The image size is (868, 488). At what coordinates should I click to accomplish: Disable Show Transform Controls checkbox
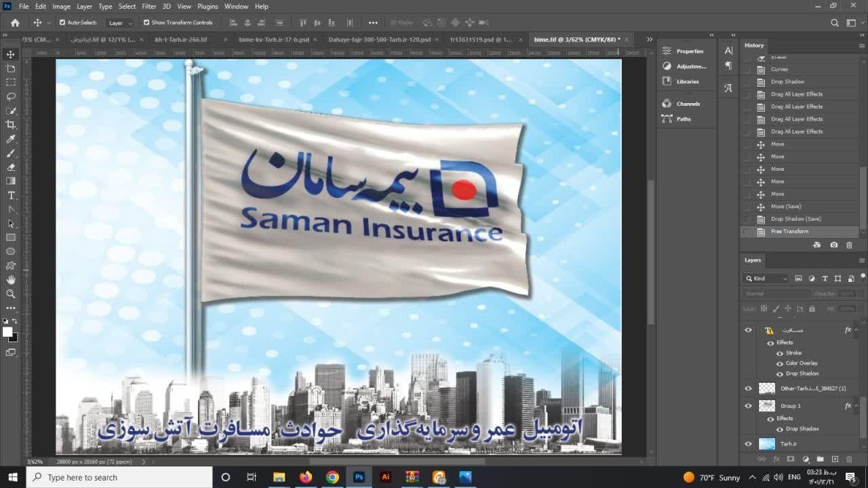146,22
